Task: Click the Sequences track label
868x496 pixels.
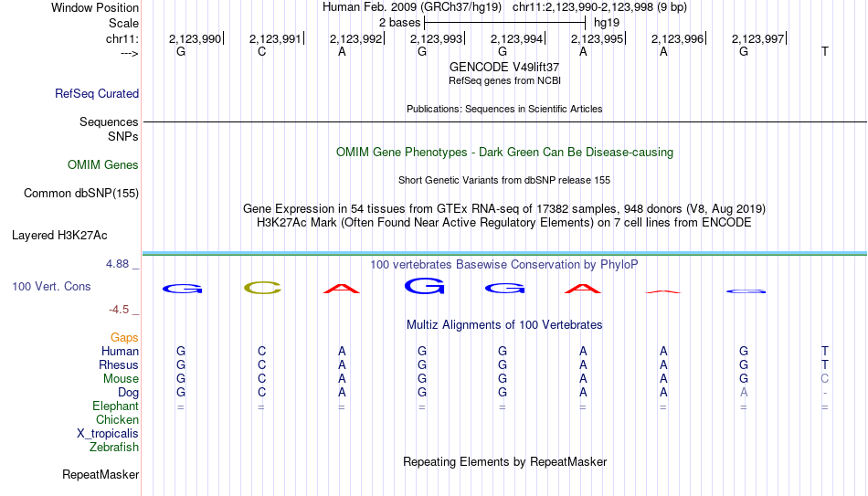Action: click(109, 121)
